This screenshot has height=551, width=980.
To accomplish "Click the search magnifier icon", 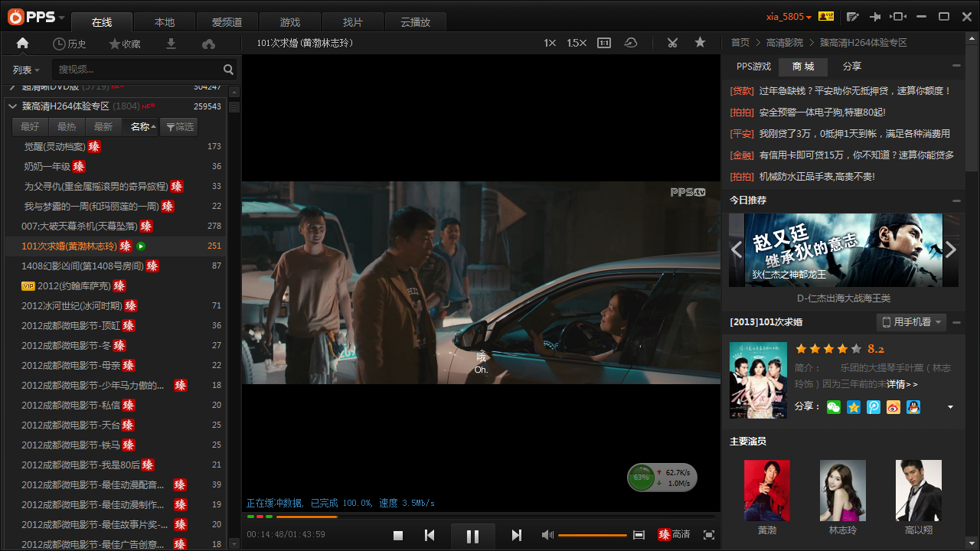I will tap(228, 70).
